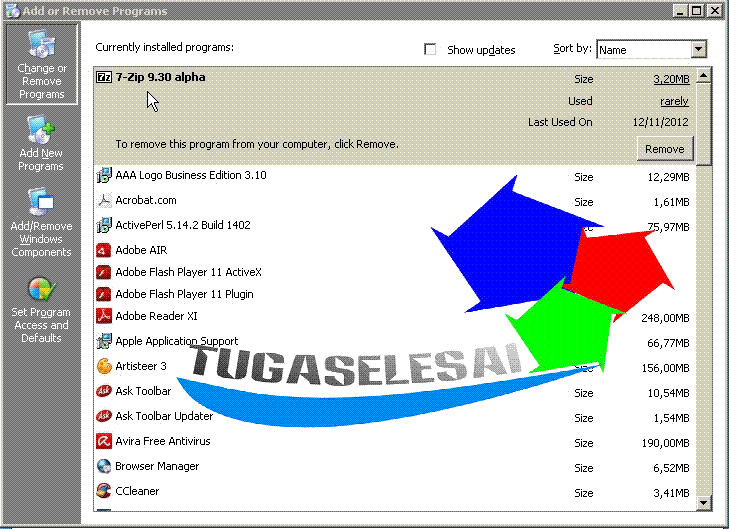Image resolution: width=729 pixels, height=529 pixels.
Task: Open Add New Programs panel
Action: (41, 143)
